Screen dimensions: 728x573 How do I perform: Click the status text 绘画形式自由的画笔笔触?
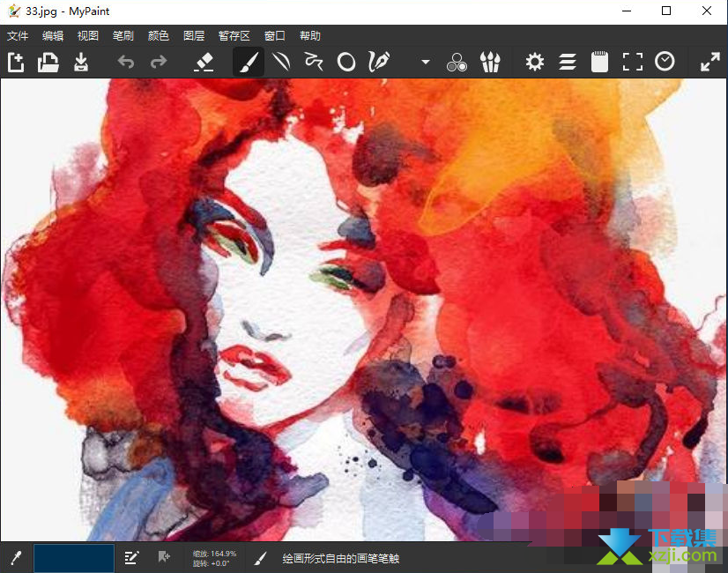[x=341, y=558]
